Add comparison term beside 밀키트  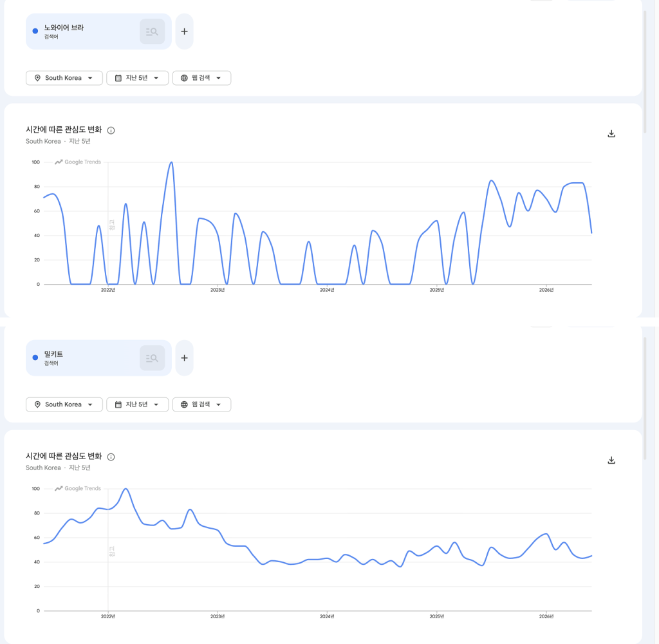tap(184, 358)
